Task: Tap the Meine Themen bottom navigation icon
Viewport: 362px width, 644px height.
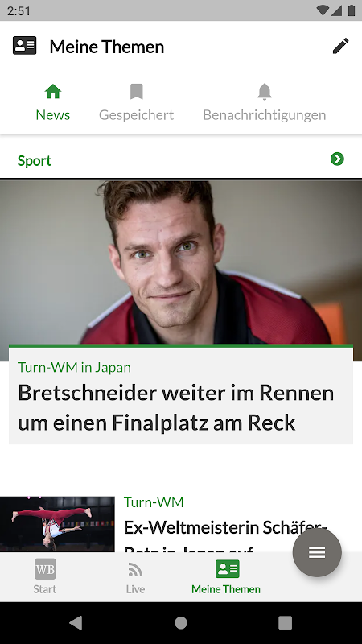Action: pos(228,569)
